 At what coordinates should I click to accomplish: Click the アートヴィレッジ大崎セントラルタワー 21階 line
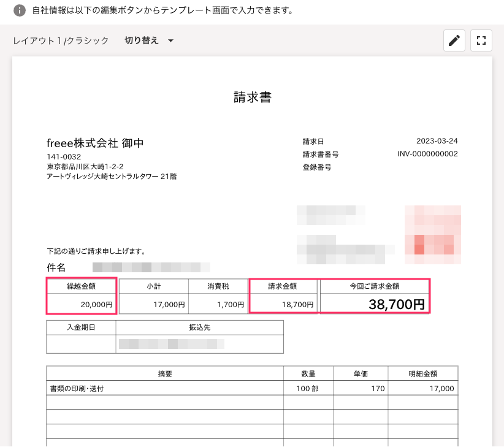112,177
